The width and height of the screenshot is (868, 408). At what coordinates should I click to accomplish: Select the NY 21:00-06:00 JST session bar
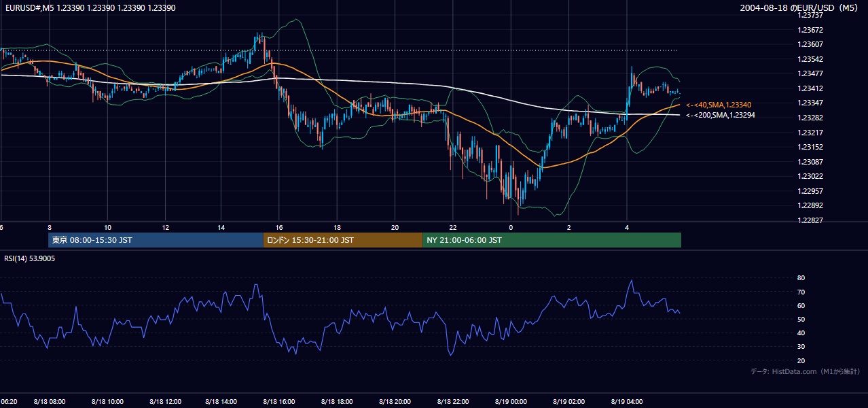pyautogui.click(x=551, y=240)
